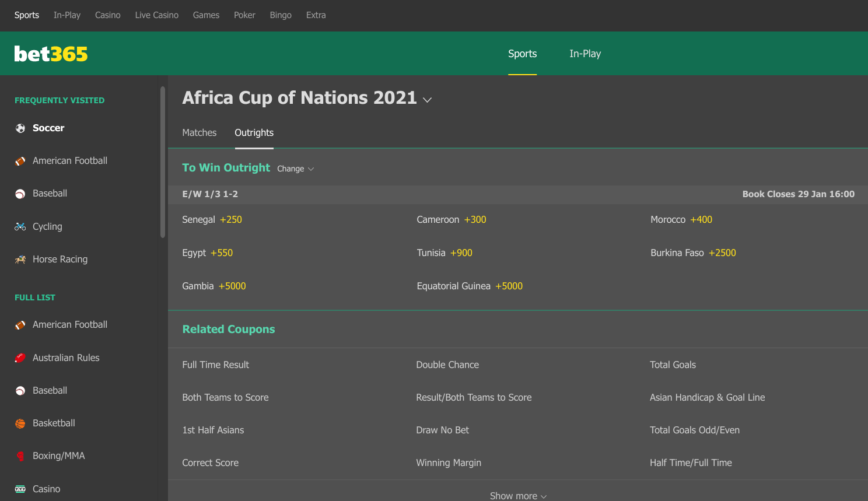
Task: Switch to the Matches tab
Action: [x=199, y=132]
